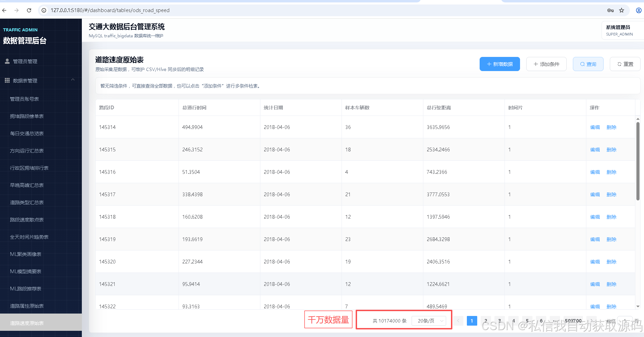Click the 查询 search button
The image size is (644, 337).
coord(588,64)
